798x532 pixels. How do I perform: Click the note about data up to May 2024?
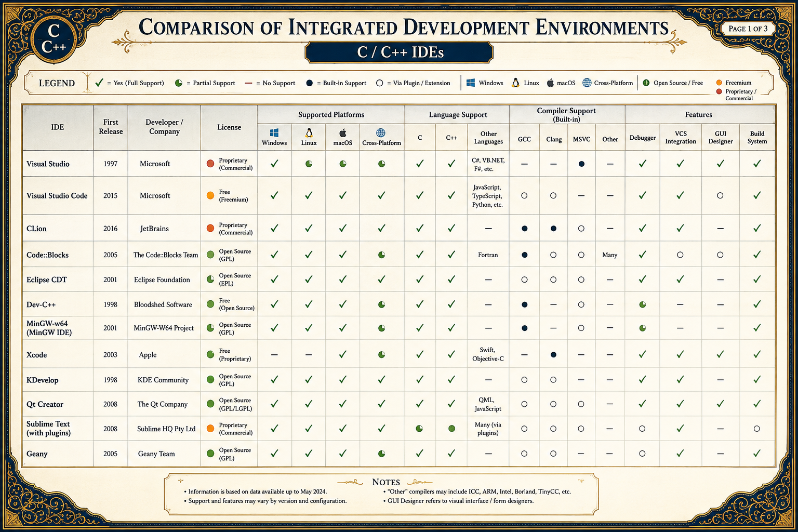258,491
